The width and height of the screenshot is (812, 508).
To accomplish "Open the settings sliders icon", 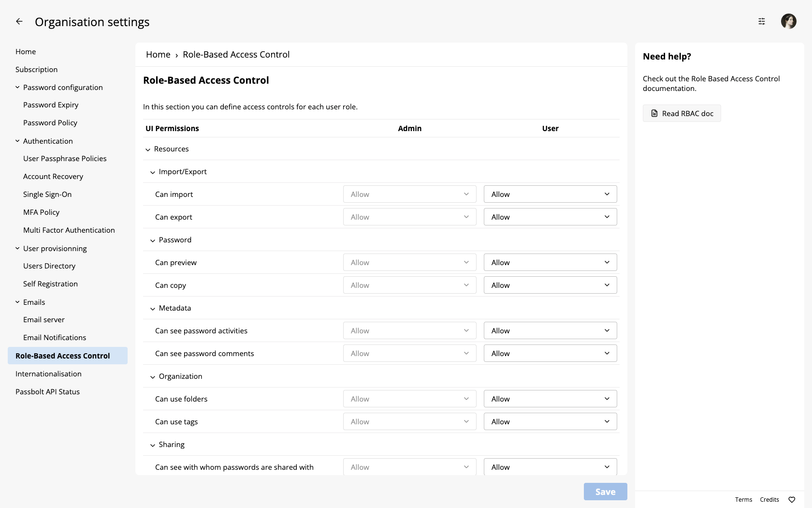I will click(762, 21).
